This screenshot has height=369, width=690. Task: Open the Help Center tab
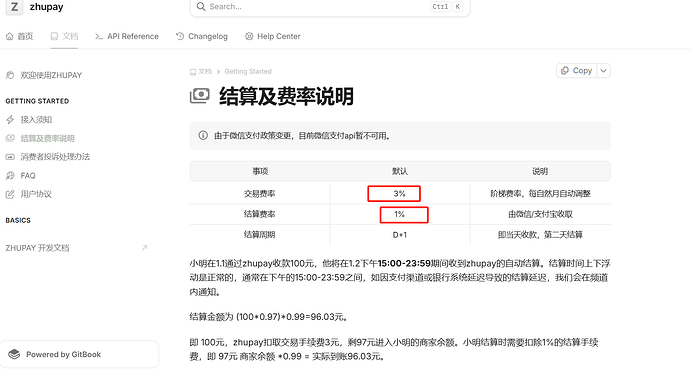(x=273, y=37)
